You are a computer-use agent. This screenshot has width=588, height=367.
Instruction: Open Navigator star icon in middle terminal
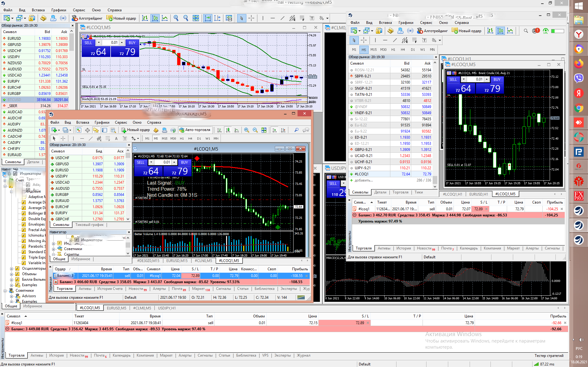coord(96,130)
